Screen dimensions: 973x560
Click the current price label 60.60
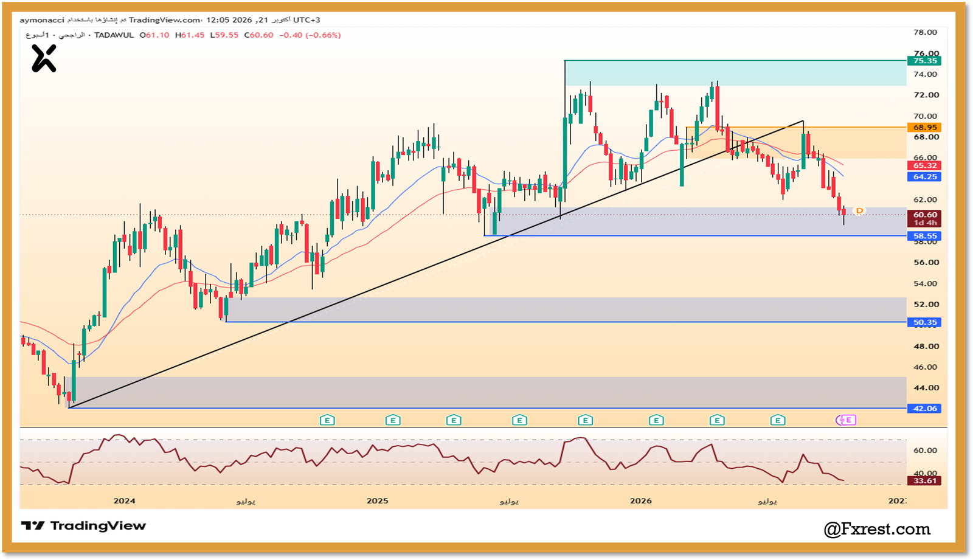924,215
